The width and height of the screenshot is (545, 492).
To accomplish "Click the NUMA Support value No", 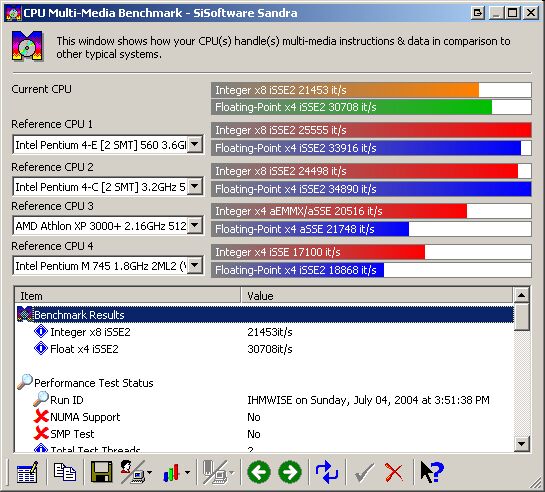I will (254, 417).
